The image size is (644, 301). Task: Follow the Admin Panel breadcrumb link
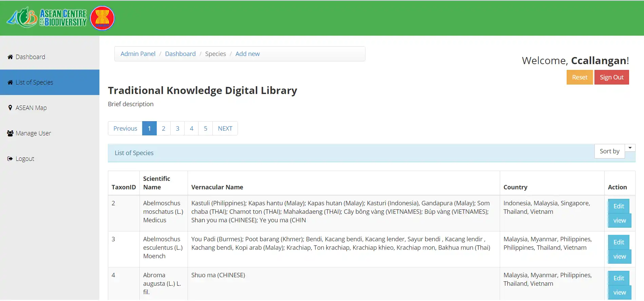138,54
